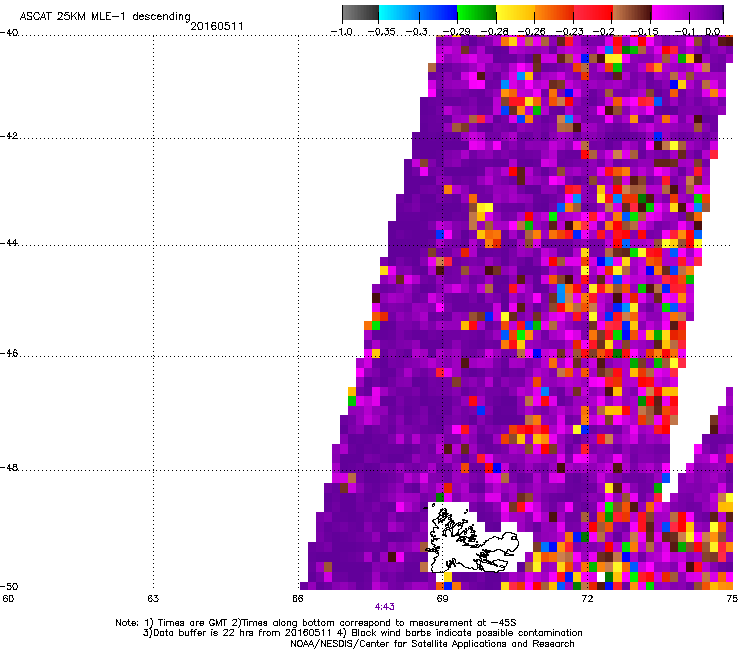Click the -0.29 color bar label
740x650 pixels.
point(456,32)
